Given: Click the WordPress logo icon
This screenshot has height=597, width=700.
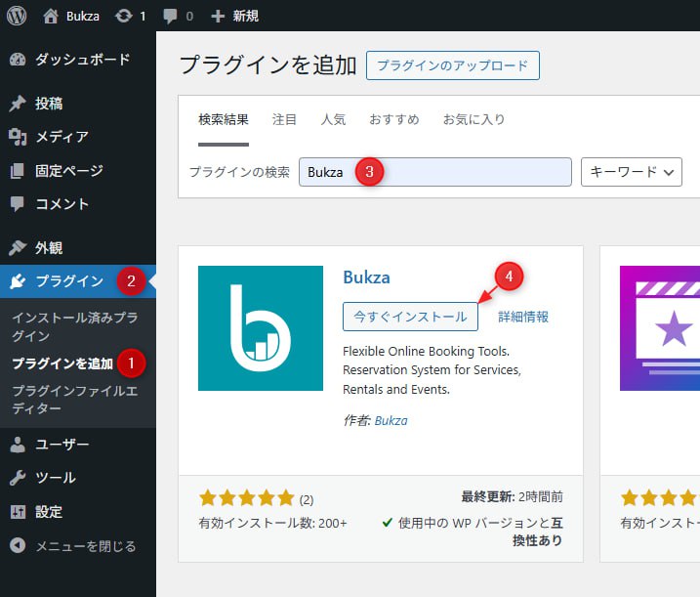Looking at the screenshot, I should 20,17.
